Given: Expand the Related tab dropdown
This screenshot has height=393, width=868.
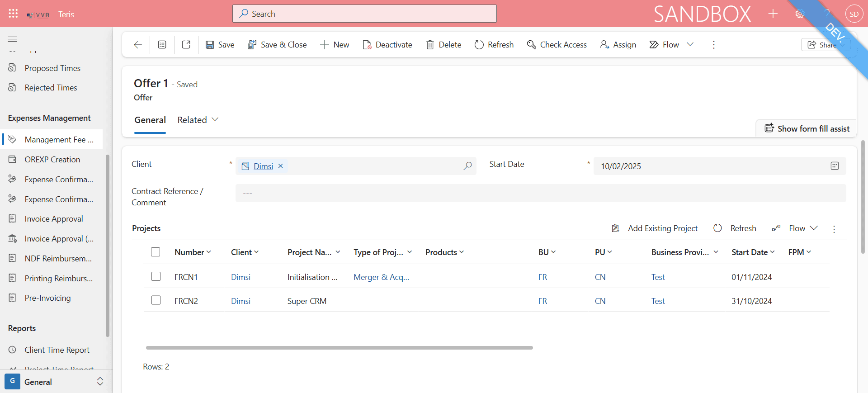Looking at the screenshot, I should pos(198,120).
